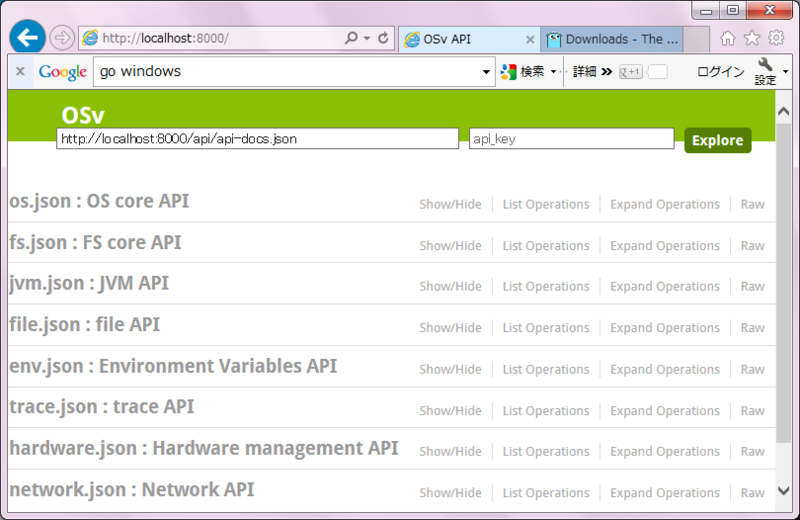800x520 pixels.
Task: Open os.json : OS core API heading
Action: click(99, 201)
